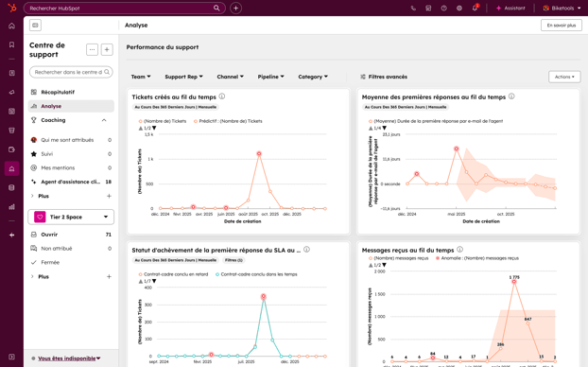
Task: Go to home icon in left rail
Action: tap(11, 26)
